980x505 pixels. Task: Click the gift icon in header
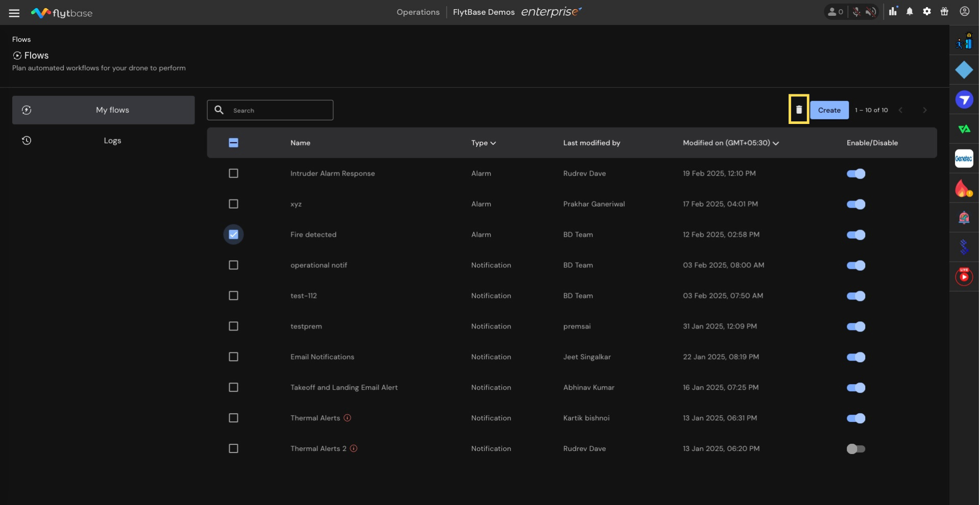tap(944, 12)
